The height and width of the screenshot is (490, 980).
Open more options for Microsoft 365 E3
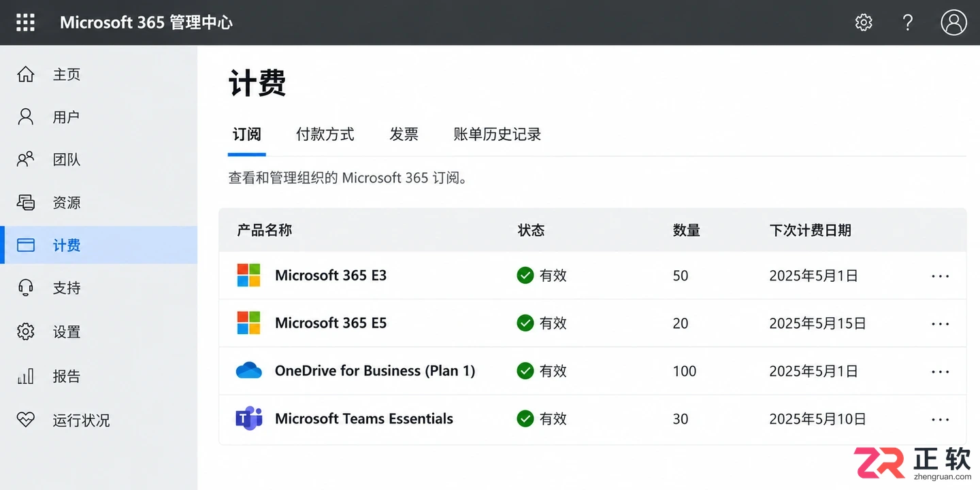point(940,276)
